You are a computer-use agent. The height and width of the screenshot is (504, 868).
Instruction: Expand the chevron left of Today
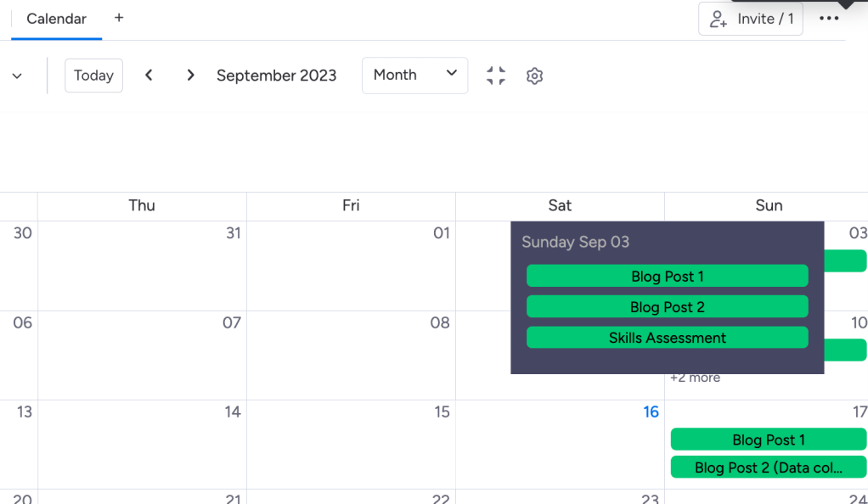(17, 76)
